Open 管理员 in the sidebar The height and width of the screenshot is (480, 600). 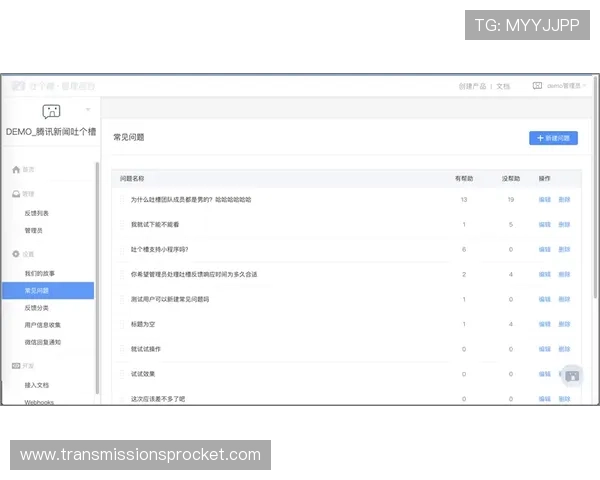tap(34, 230)
